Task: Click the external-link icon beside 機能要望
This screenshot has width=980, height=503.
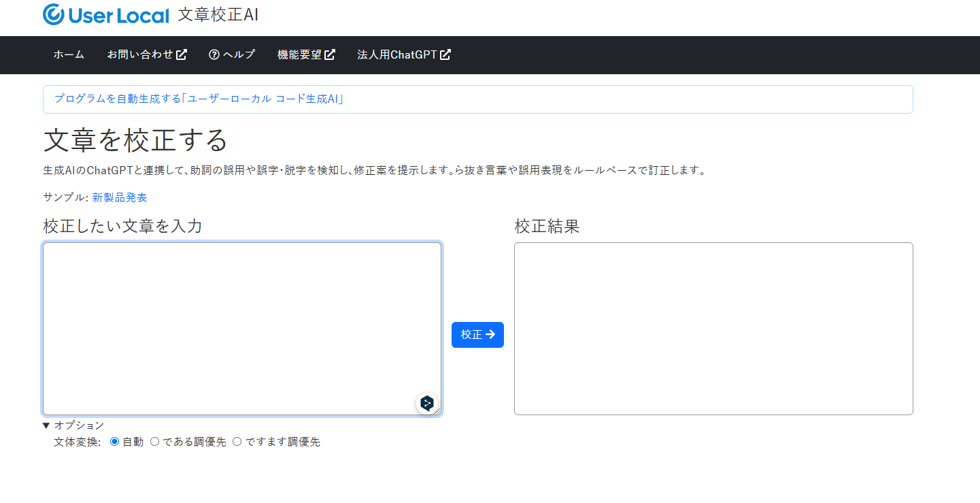Action: coord(331,54)
